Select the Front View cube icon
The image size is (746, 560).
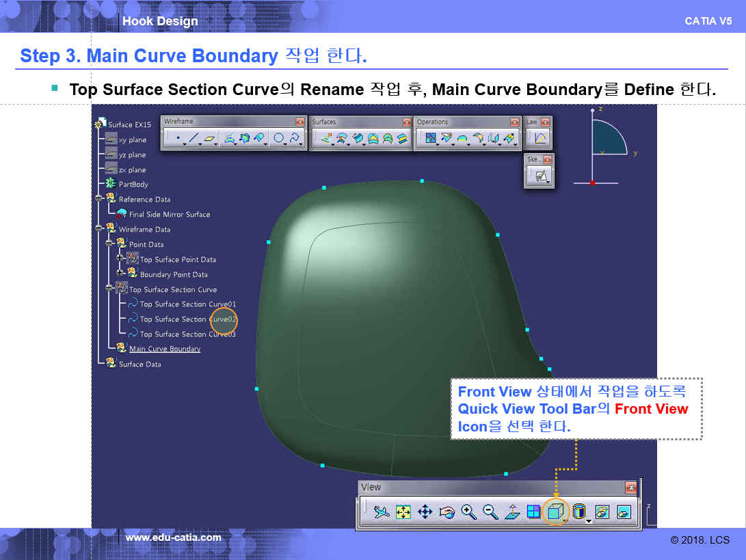tap(556, 511)
